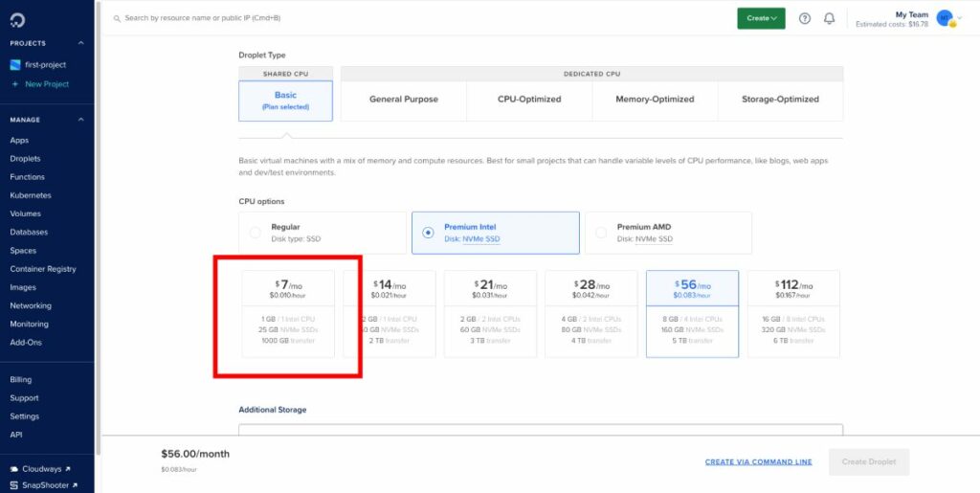Select the Premium AMD radio button
Screen dimensions: 980x493
601,233
